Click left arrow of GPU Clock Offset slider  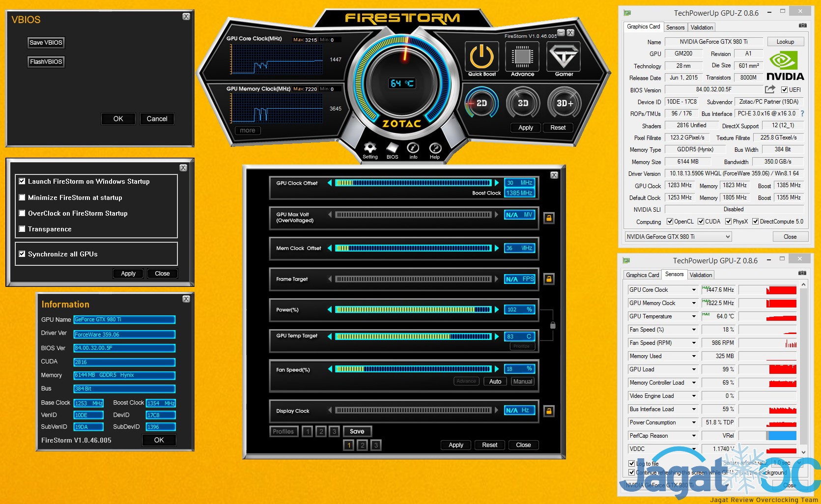click(x=330, y=183)
